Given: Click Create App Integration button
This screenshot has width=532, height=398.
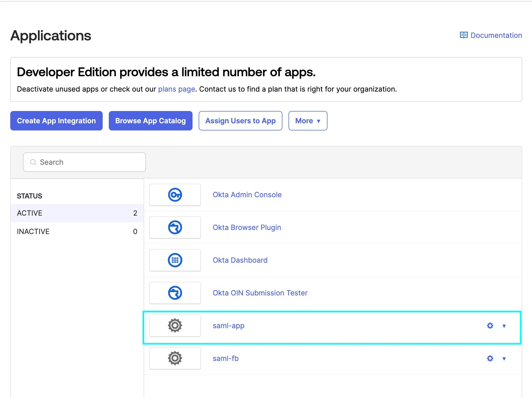Looking at the screenshot, I should tap(56, 121).
